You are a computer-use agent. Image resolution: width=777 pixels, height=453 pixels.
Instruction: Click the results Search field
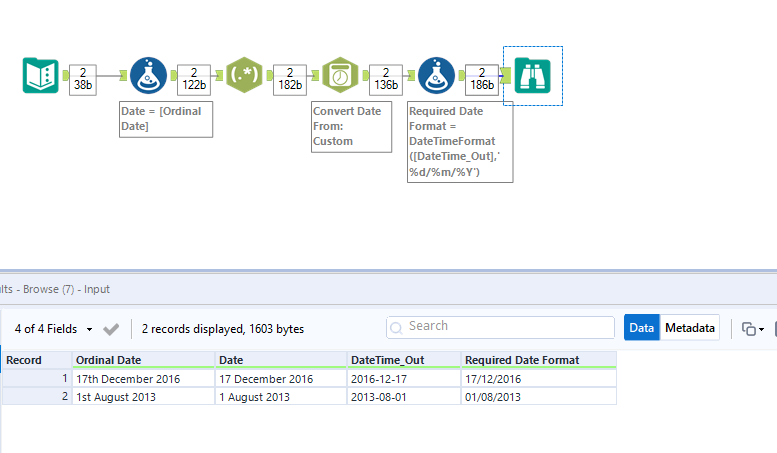(x=500, y=327)
